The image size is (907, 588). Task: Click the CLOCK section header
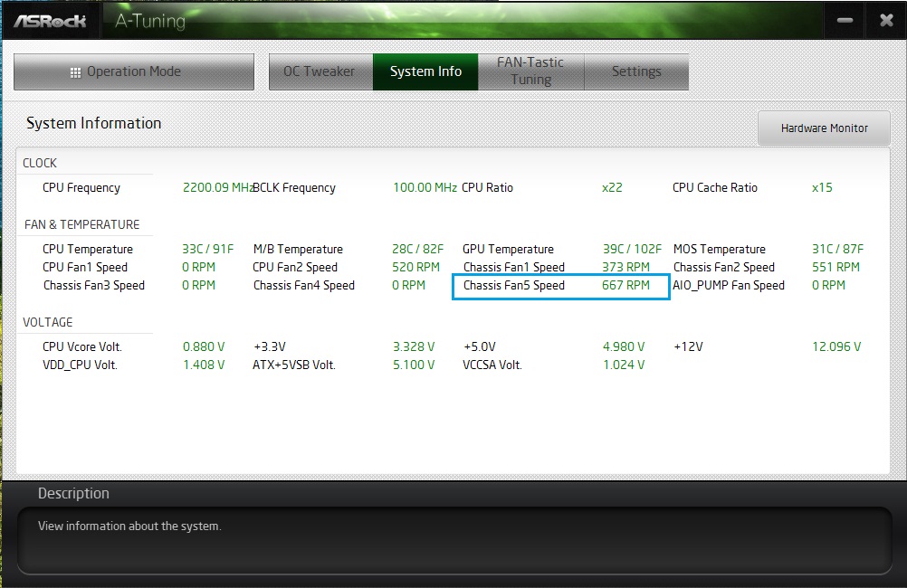click(x=40, y=163)
